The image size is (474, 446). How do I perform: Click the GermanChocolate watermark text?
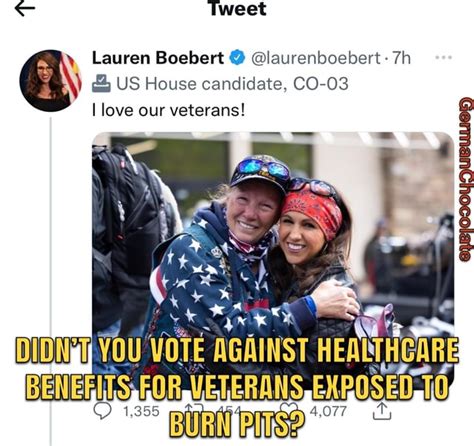pos(466,179)
